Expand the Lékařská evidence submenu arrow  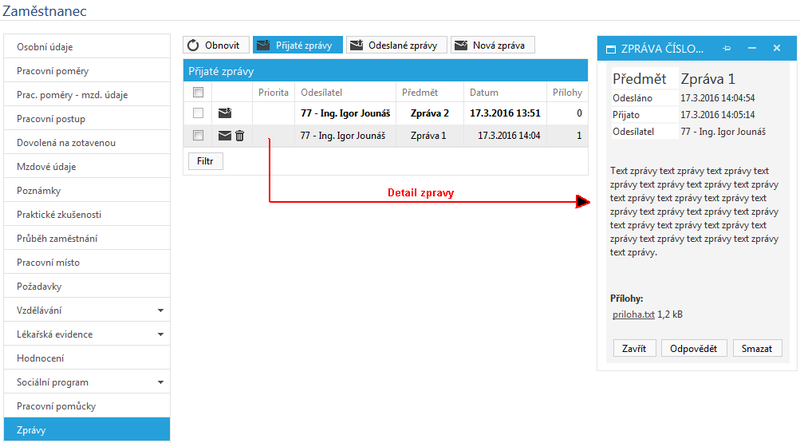[x=160, y=334]
